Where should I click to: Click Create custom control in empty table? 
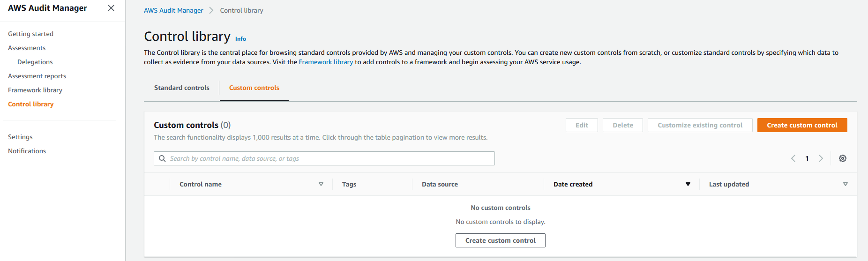(500, 240)
